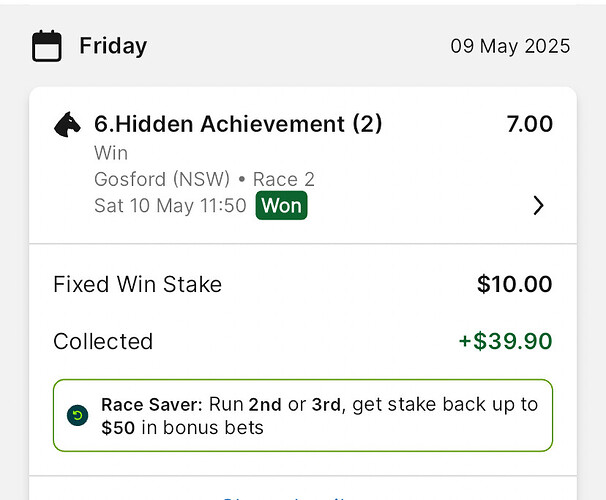
Task: Click the horse head racing icon
Action: pos(67,124)
